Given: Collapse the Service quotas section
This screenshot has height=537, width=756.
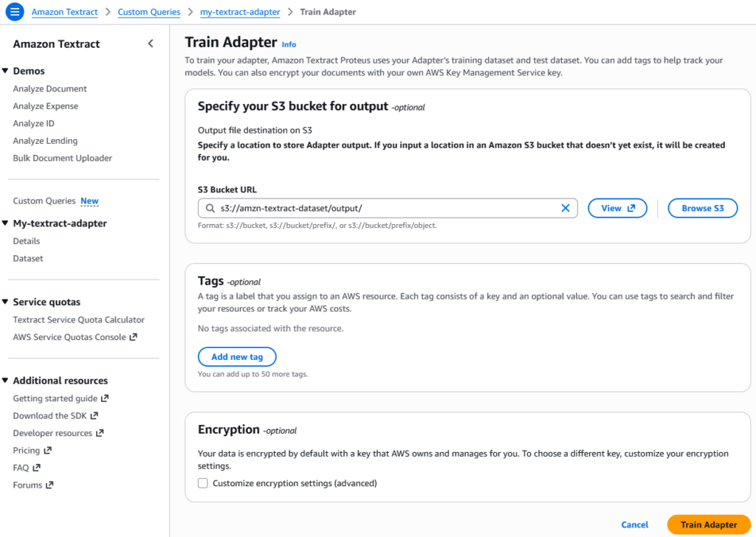Looking at the screenshot, I should pos(5,302).
